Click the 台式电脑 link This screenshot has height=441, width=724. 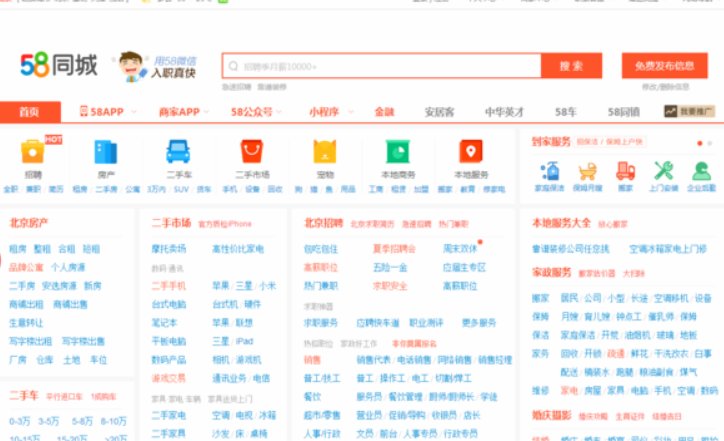(x=169, y=304)
